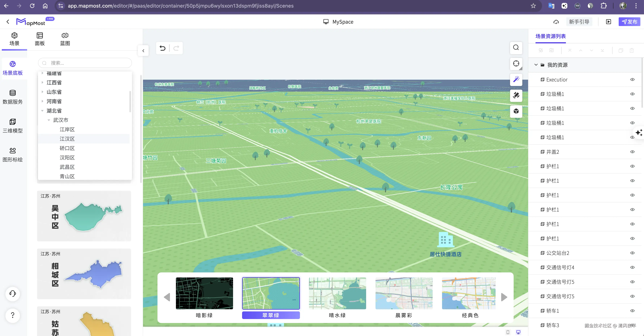Viewport: 644px width, 336px height.
Task: Switch to the 面板 tab
Action: point(39,39)
